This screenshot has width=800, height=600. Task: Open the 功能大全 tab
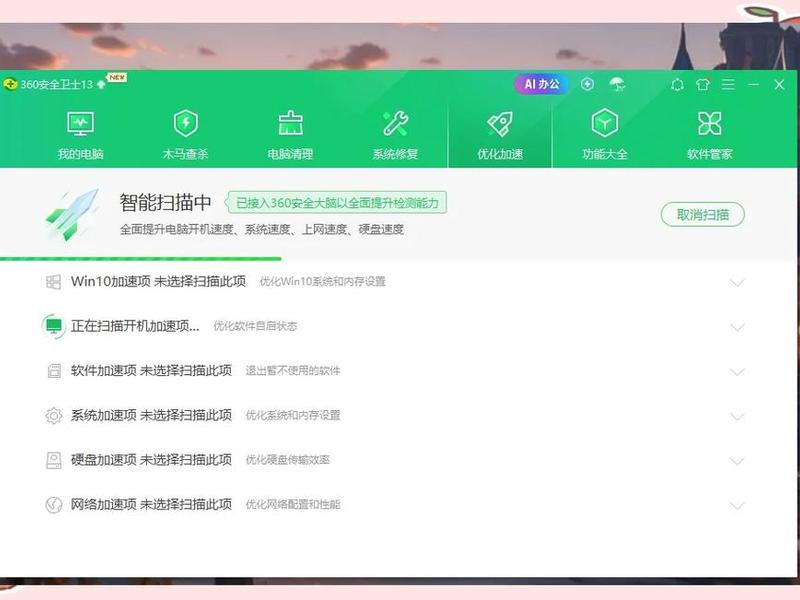(x=605, y=135)
